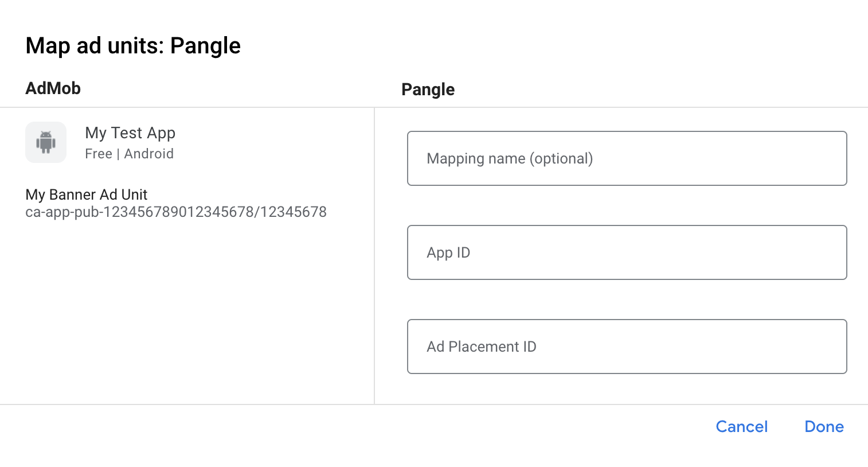
Task: Click the Android platform label under app name
Action: tap(149, 154)
